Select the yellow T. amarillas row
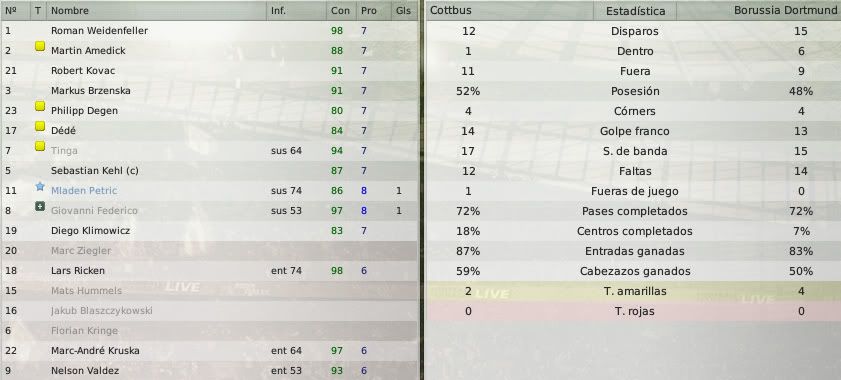The width and height of the screenshot is (841, 380). tap(634, 291)
